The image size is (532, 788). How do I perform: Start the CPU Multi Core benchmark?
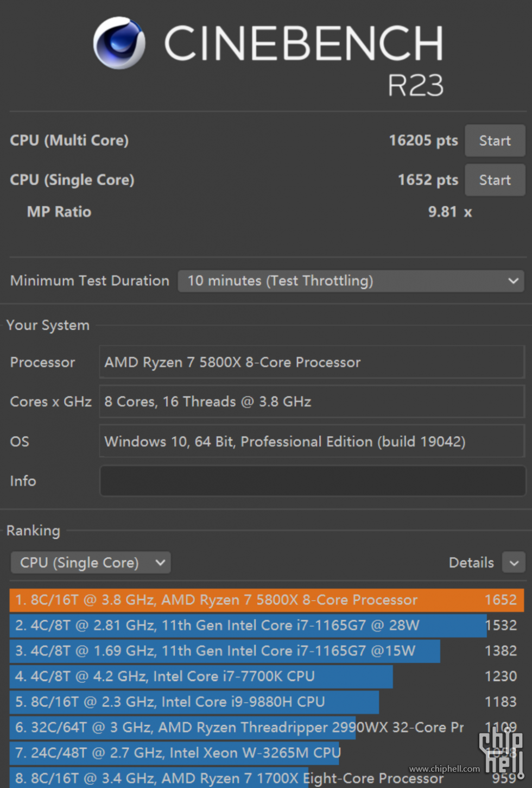494,141
